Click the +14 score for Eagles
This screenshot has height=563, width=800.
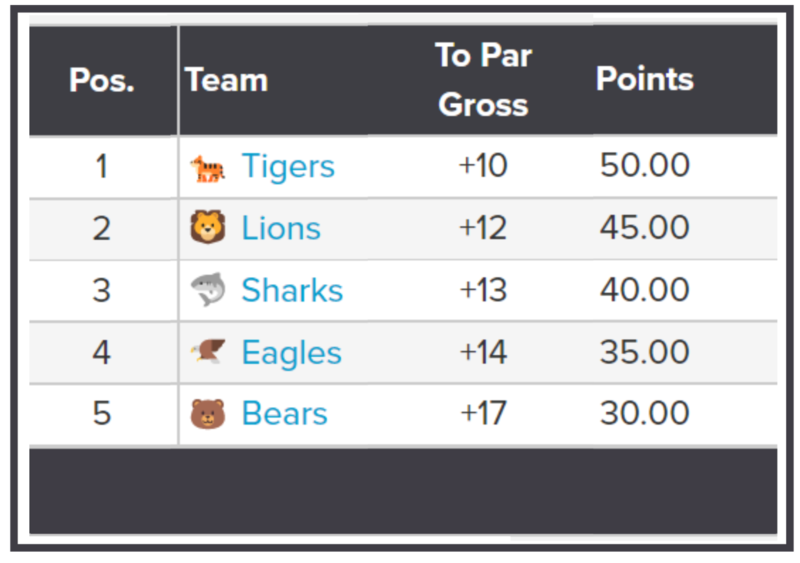tap(483, 353)
